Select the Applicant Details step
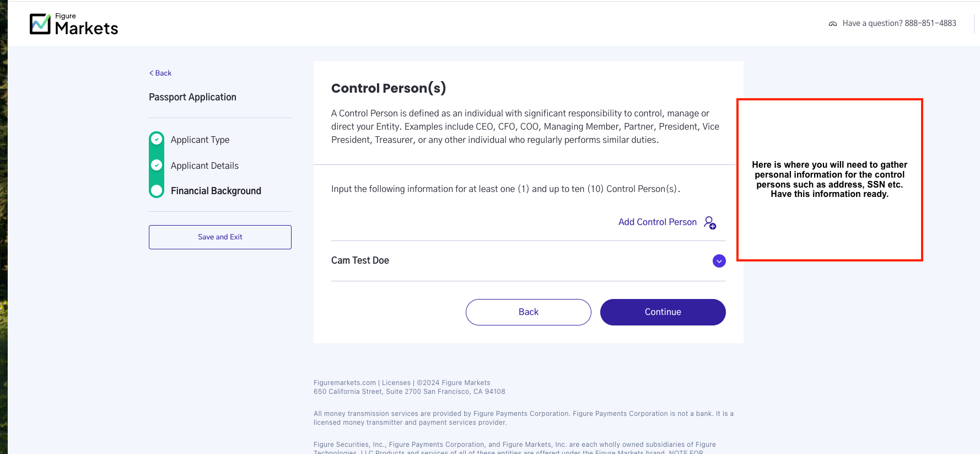 [x=204, y=165]
